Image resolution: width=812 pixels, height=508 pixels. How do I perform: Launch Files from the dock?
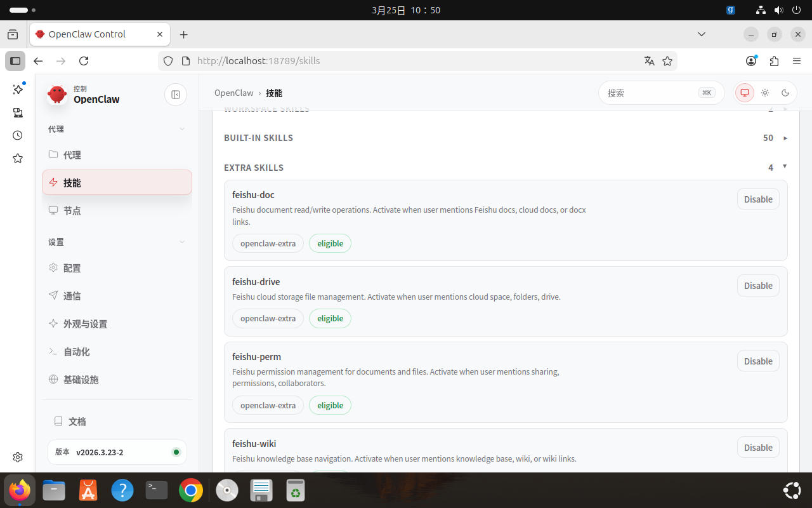tap(54, 490)
